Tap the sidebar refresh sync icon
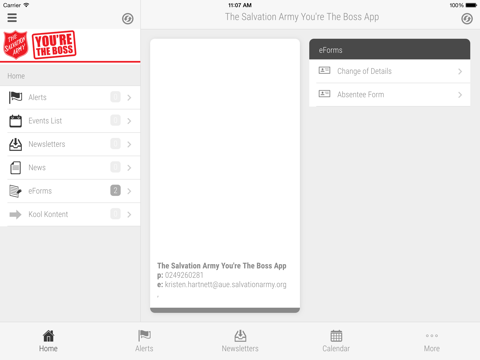This screenshot has width=480, height=360. tap(127, 19)
